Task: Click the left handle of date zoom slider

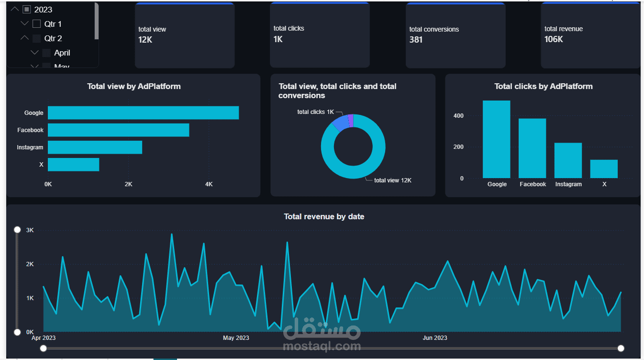Action: coord(43,348)
